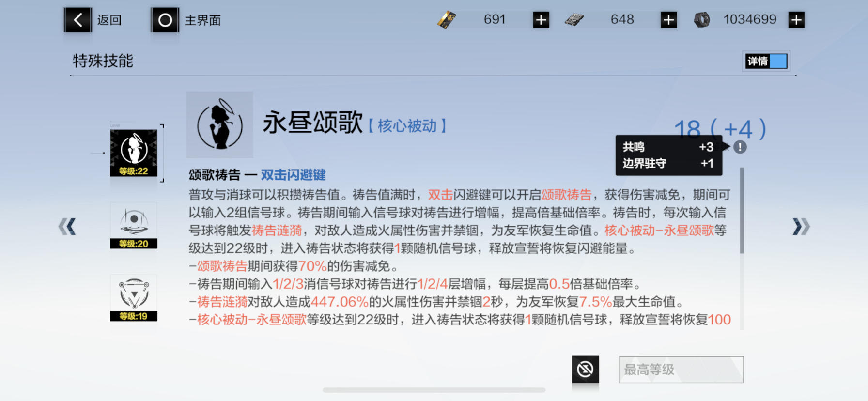The width and height of the screenshot is (868, 401).
Task: Tap the 648 currency amount
Action: click(622, 19)
